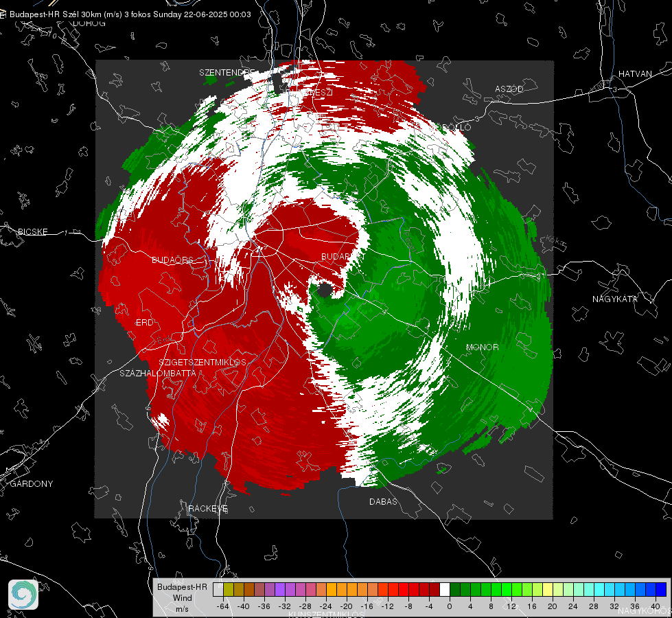Click the light gray first legend swatch
Image resolution: width=672 pixels, height=618 pixels.
tap(218, 589)
